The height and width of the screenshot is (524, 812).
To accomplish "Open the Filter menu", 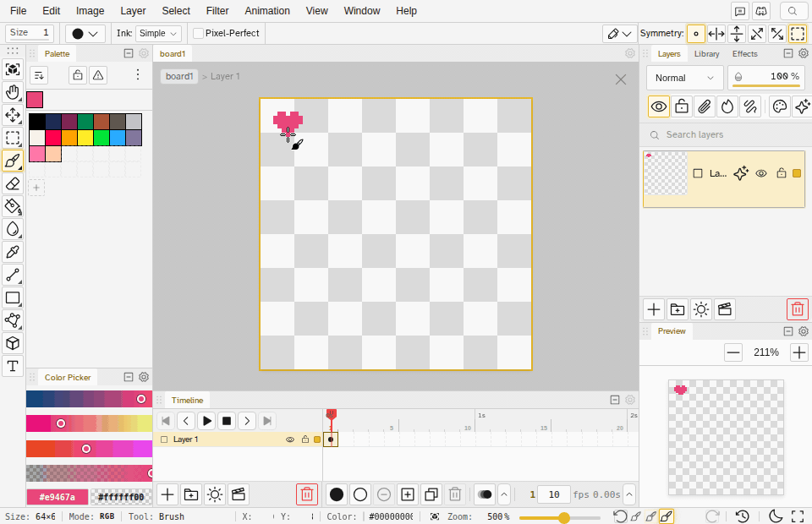I will (217, 11).
